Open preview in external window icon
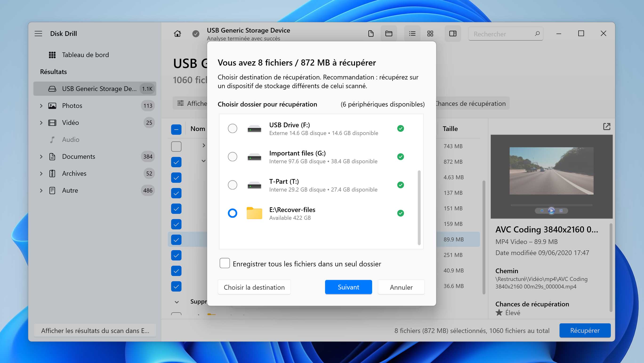 607,126
